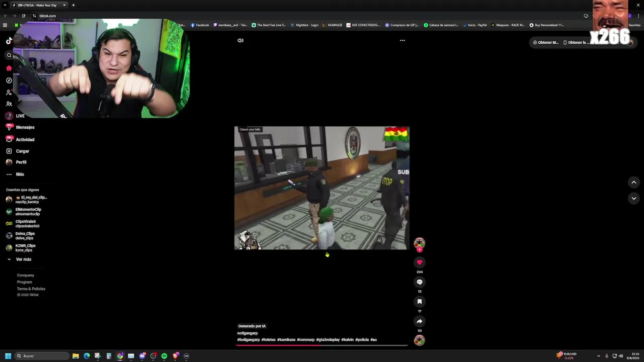Open File Explorer from the taskbar

pyautogui.click(x=75, y=356)
